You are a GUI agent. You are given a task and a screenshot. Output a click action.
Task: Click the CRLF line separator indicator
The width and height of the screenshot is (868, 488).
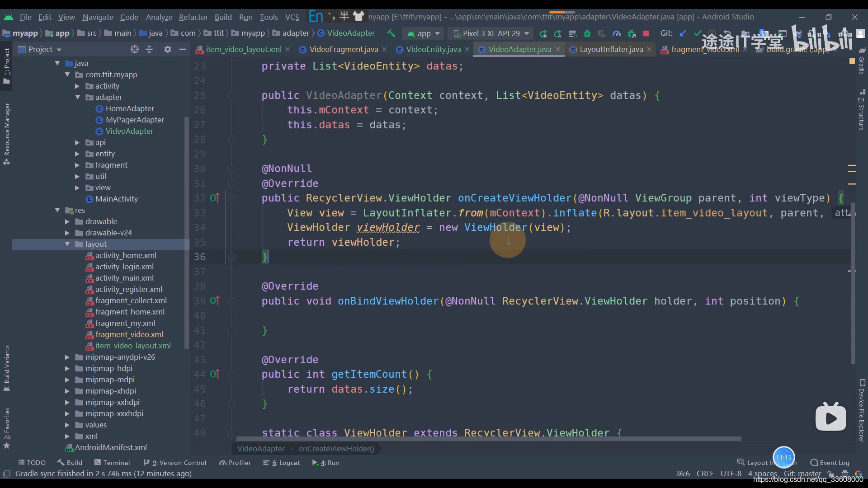pyautogui.click(x=705, y=474)
